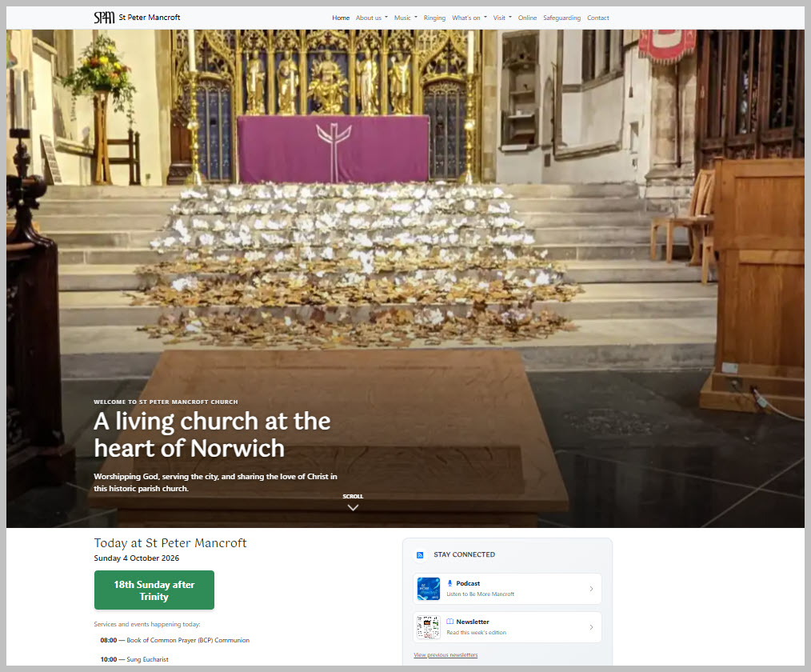Click the scroll-down chevron arrow
811x672 pixels.
click(353, 507)
